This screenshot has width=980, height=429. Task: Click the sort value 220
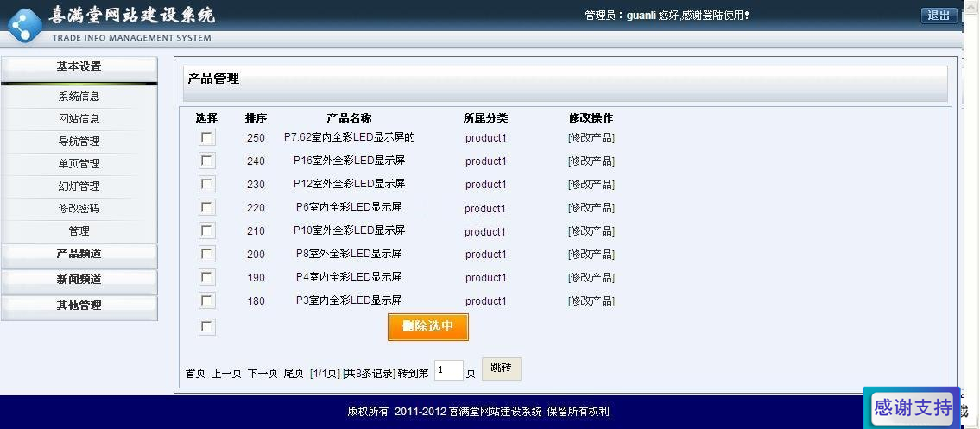pos(256,208)
